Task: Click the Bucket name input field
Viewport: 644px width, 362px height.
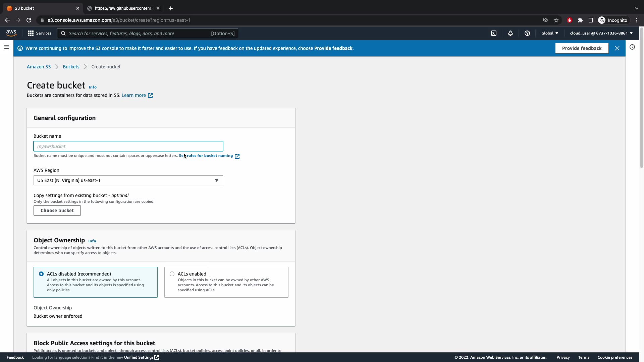Action: [128, 146]
